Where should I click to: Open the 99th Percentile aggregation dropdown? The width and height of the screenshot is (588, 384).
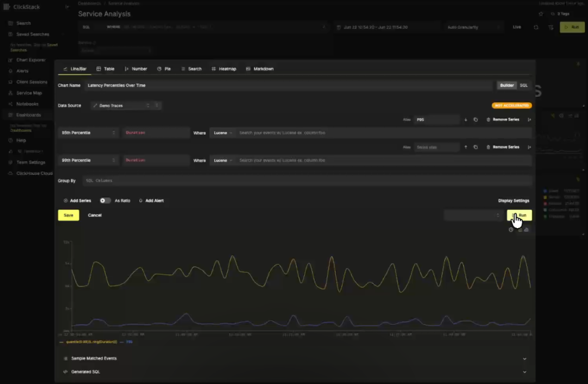pos(89,160)
